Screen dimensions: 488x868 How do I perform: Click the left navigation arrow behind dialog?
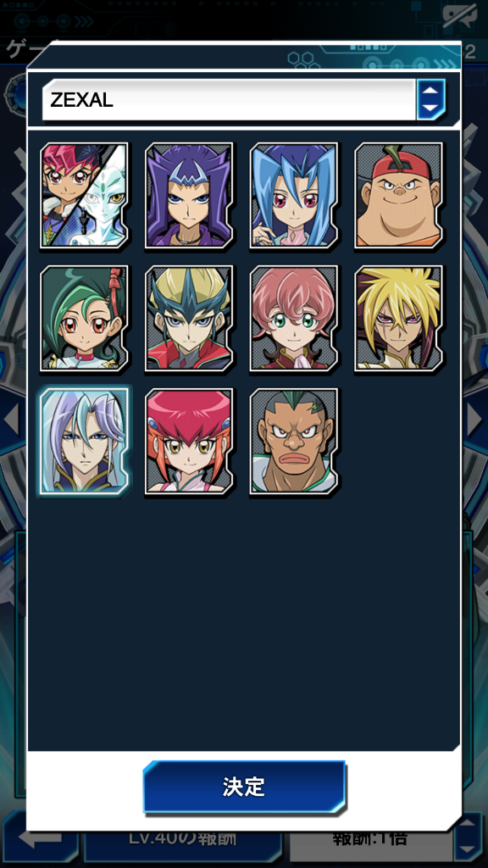[11, 420]
